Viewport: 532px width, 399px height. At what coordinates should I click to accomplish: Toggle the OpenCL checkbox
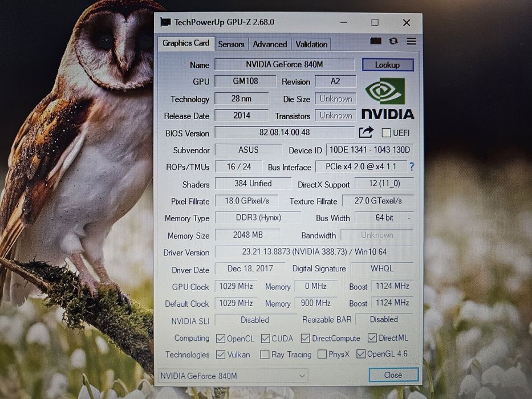[221, 338]
